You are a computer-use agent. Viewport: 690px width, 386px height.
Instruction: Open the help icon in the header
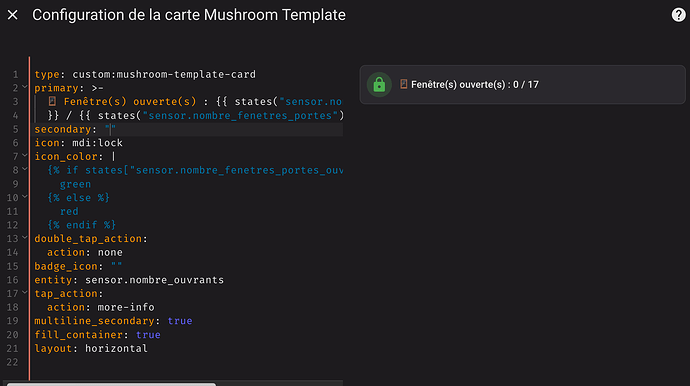(x=678, y=15)
